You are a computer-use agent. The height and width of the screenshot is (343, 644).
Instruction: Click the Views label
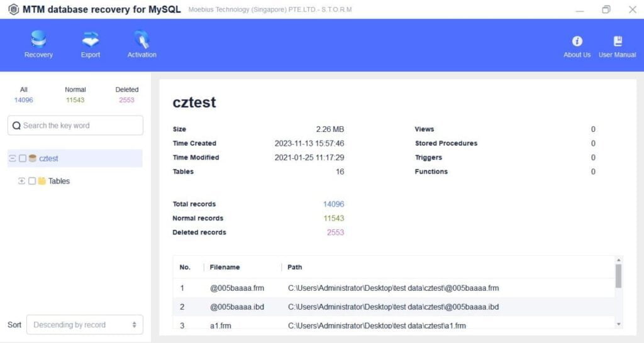point(425,129)
